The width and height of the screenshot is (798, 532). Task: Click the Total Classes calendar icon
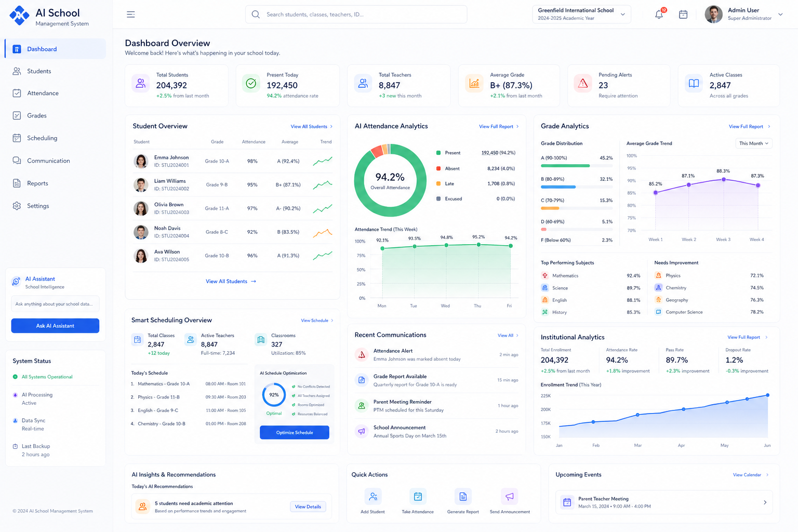[138, 340]
